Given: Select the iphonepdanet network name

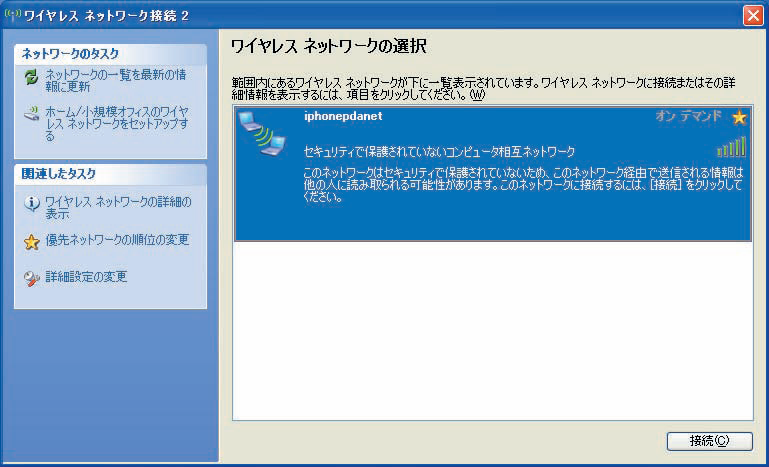Looking at the screenshot, I should (x=343, y=117).
